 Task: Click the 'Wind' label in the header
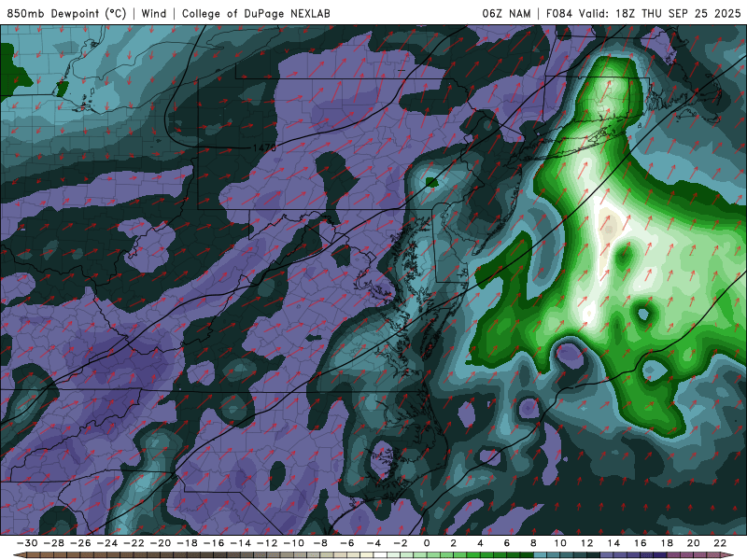153,13
